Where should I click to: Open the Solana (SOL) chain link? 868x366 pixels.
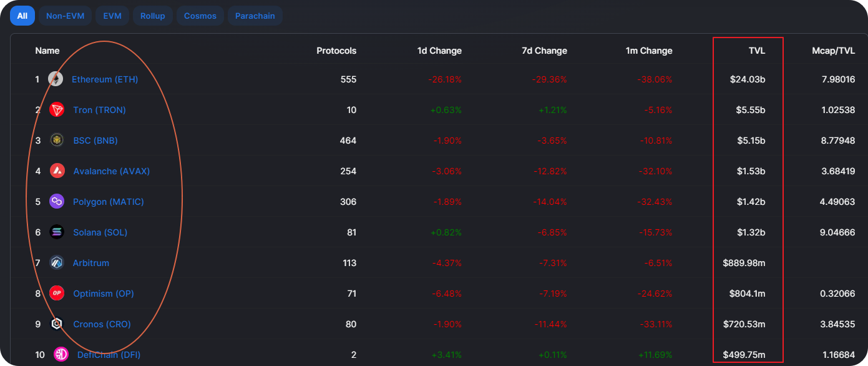[100, 232]
